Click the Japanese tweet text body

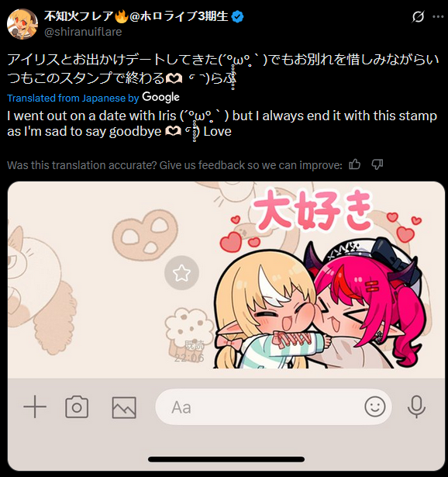pyautogui.click(x=223, y=69)
